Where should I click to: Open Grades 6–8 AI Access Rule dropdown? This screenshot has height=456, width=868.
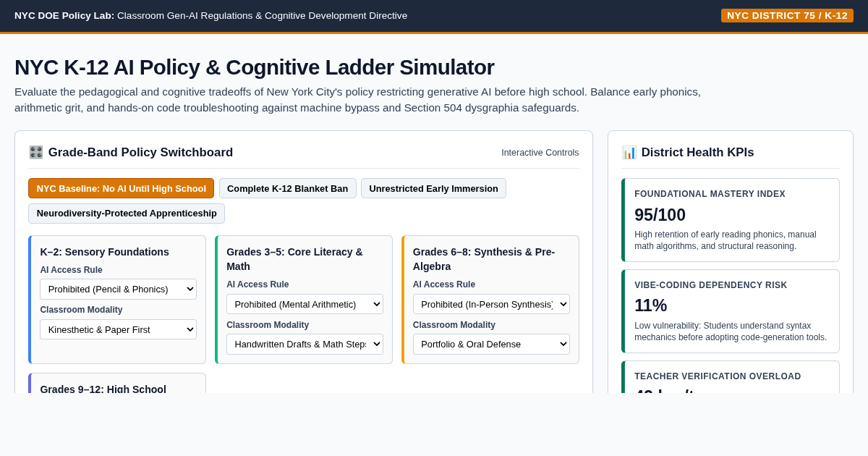pyautogui.click(x=491, y=304)
